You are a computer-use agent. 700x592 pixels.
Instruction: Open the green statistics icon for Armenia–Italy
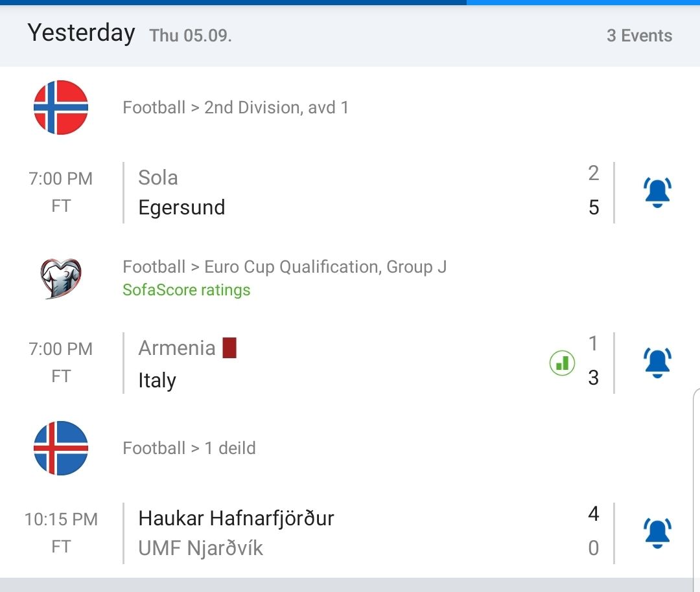[x=562, y=363]
